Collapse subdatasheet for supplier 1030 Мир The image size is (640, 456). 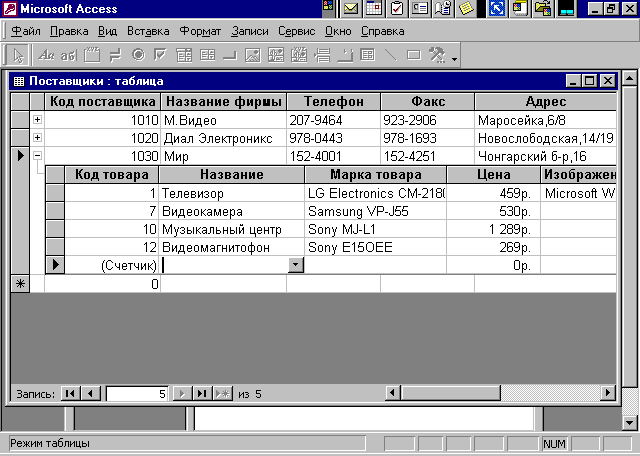37,156
